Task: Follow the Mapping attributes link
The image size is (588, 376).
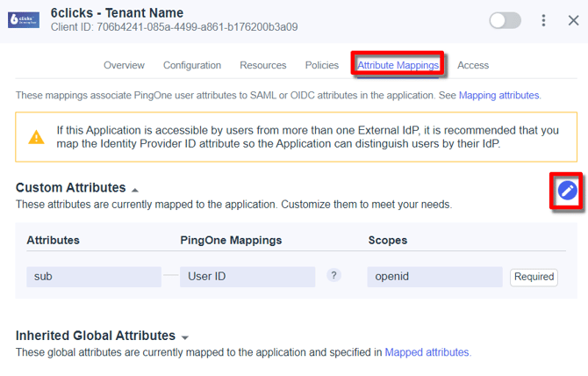Action: click(x=498, y=95)
